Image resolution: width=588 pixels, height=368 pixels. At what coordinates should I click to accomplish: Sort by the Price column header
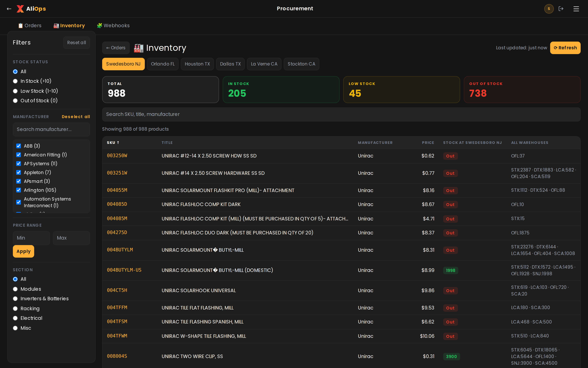pos(428,143)
